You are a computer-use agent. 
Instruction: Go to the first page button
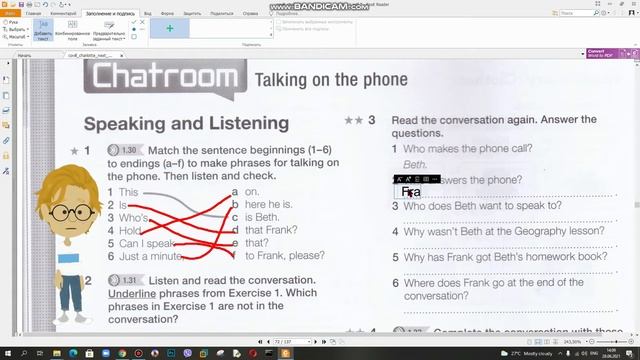coord(260,342)
